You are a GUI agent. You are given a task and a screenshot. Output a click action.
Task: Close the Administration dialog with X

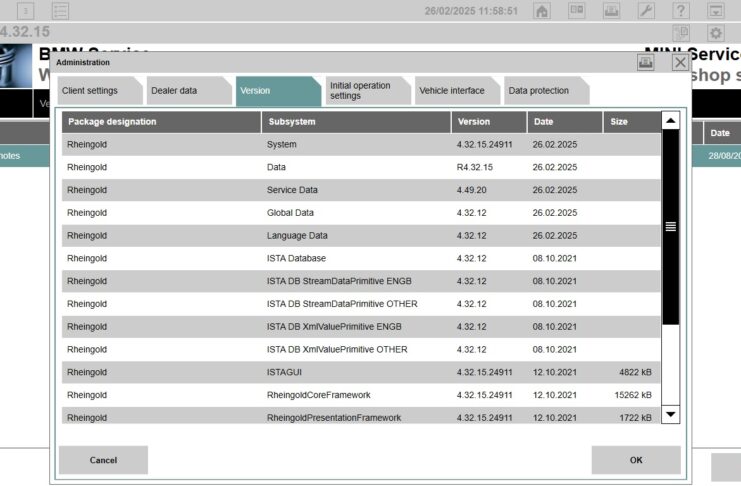(680, 62)
